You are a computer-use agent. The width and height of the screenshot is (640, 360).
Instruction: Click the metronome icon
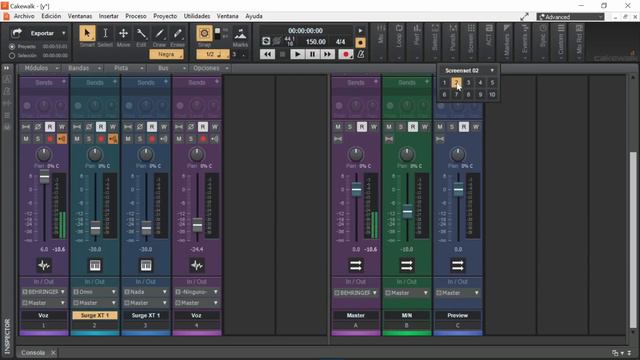(361, 54)
